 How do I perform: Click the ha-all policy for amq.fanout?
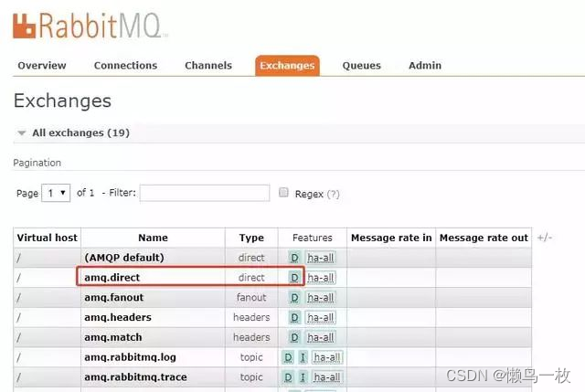click(321, 298)
